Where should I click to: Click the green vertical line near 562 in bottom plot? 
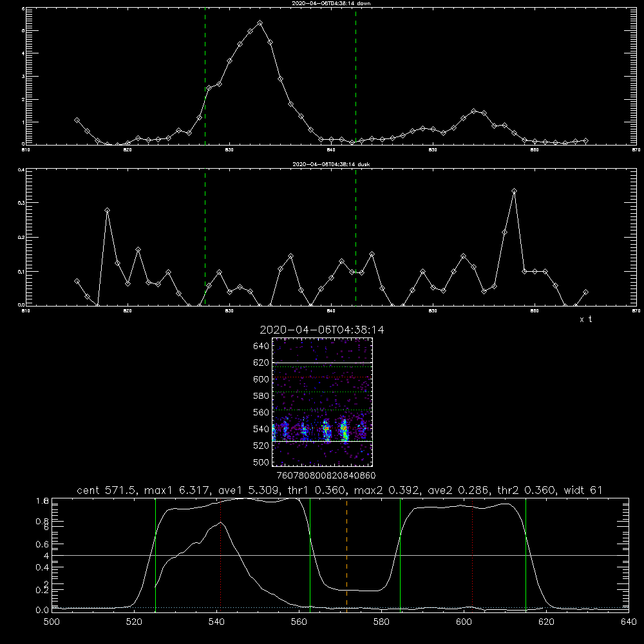310,554
